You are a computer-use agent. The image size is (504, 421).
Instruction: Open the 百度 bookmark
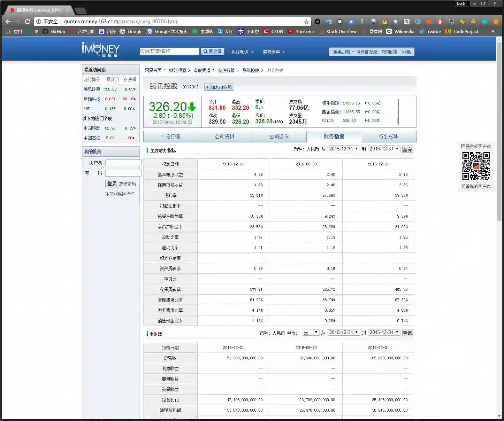point(107,31)
